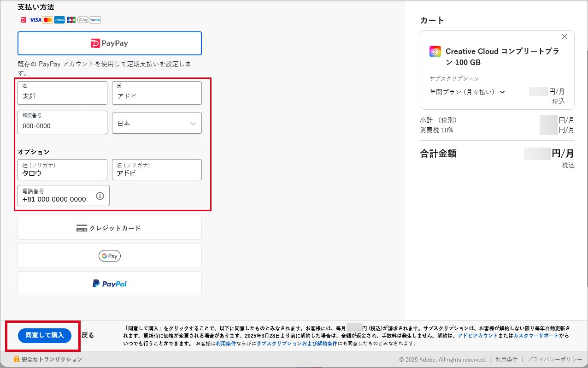Image resolution: width=588 pixels, height=368 pixels.
Task: Click the オプション heading
Action: coord(34,152)
